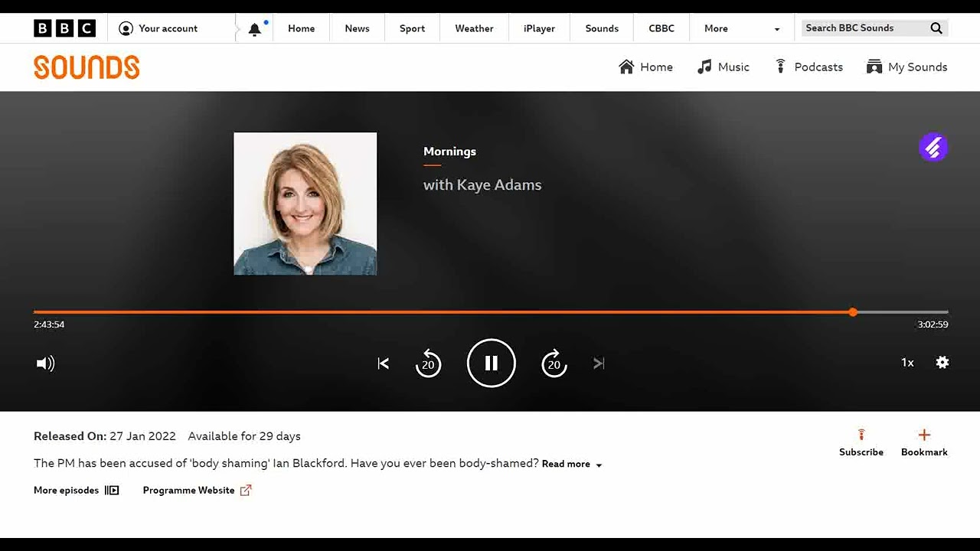Image resolution: width=980 pixels, height=551 pixels.
Task: Bookmark this episode with plus icon
Action: (924, 435)
